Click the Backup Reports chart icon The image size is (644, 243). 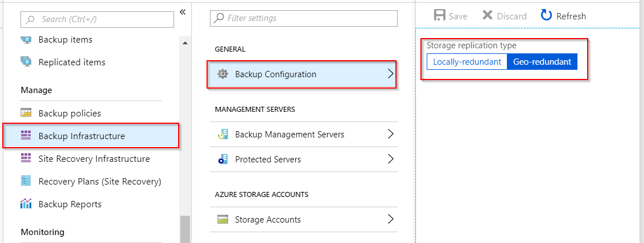click(x=26, y=204)
